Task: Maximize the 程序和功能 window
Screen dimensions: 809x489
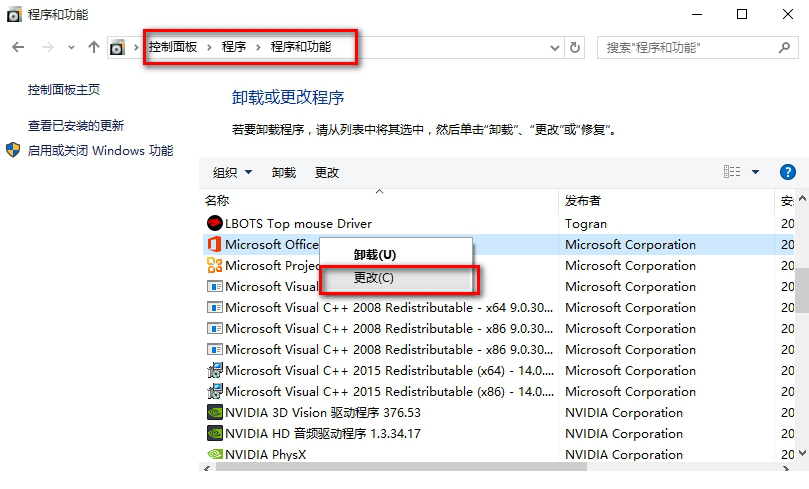Action: (x=742, y=14)
